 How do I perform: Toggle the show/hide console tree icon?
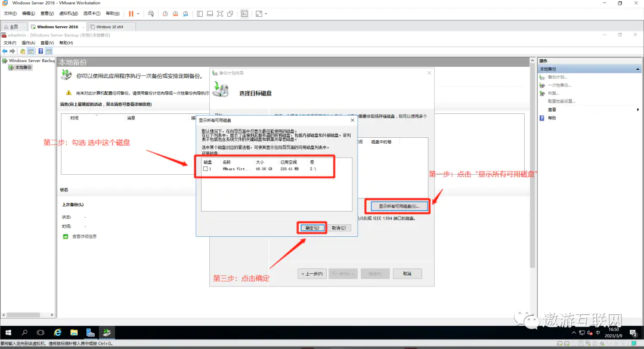click(31, 51)
